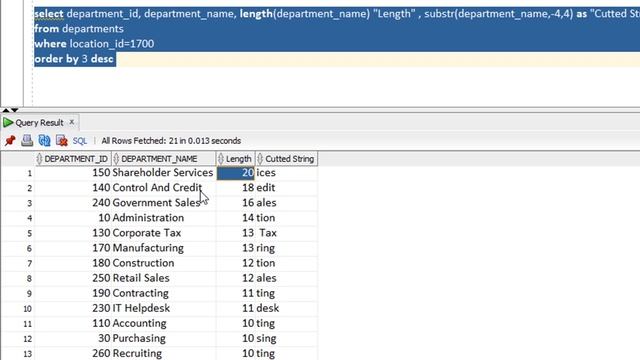
Task: Click Length cell with value 16
Action: [x=236, y=203]
